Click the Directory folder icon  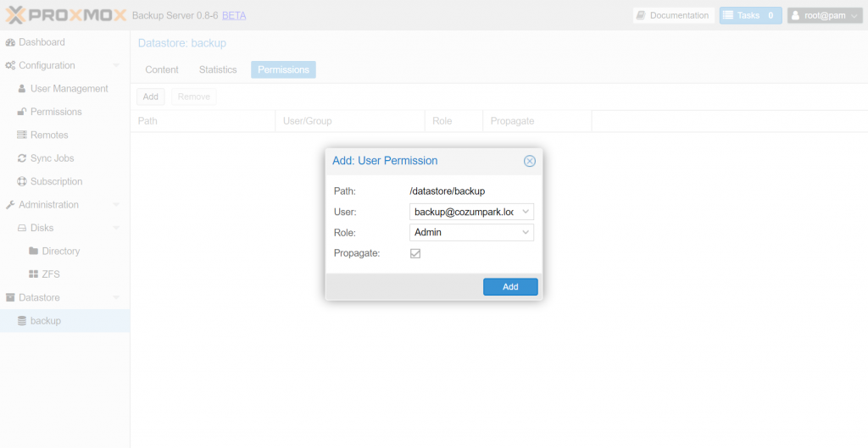pos(33,252)
